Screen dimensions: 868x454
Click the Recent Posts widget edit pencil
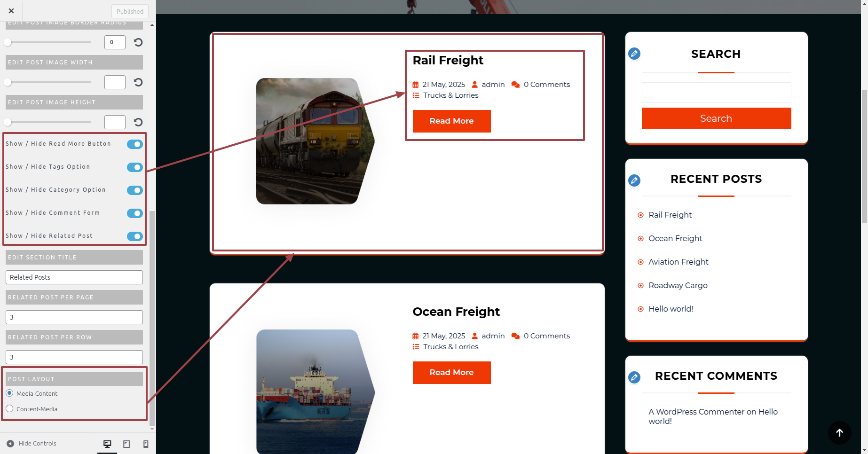[x=634, y=180]
